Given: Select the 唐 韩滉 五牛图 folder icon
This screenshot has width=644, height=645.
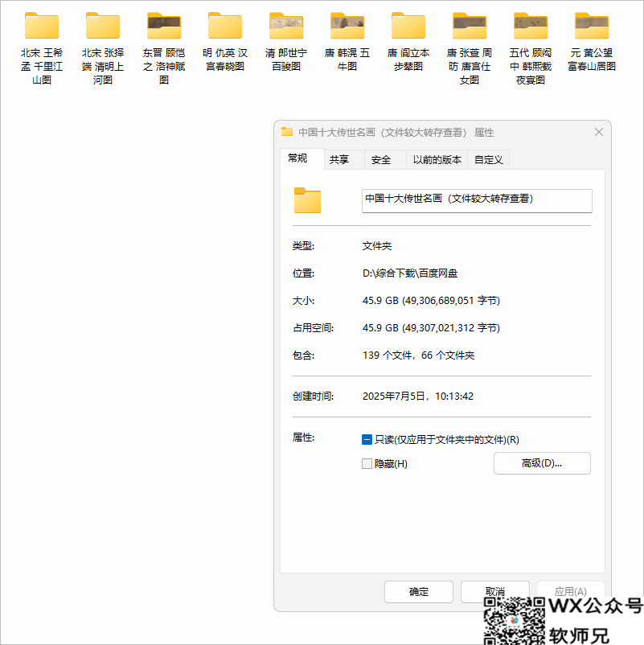Looking at the screenshot, I should (x=347, y=26).
